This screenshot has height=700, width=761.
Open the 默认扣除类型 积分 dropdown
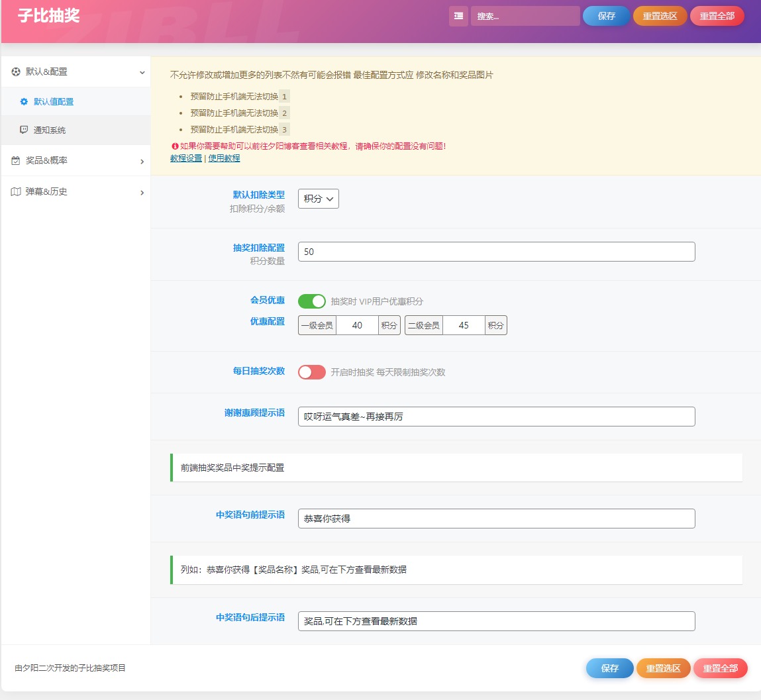(319, 199)
